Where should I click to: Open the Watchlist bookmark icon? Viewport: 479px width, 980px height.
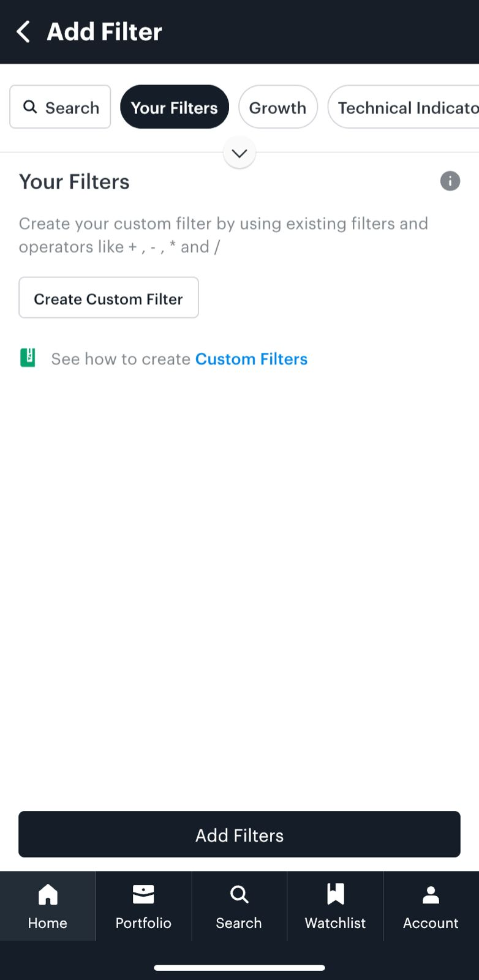pyautogui.click(x=335, y=894)
